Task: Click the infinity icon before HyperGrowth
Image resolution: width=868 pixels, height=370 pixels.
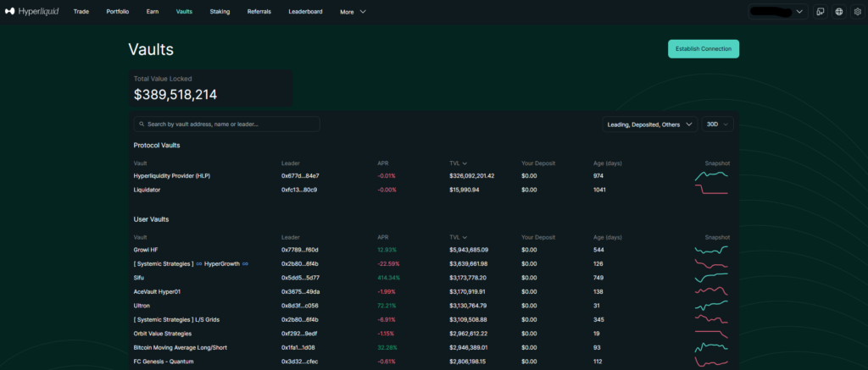Action: pyautogui.click(x=199, y=264)
